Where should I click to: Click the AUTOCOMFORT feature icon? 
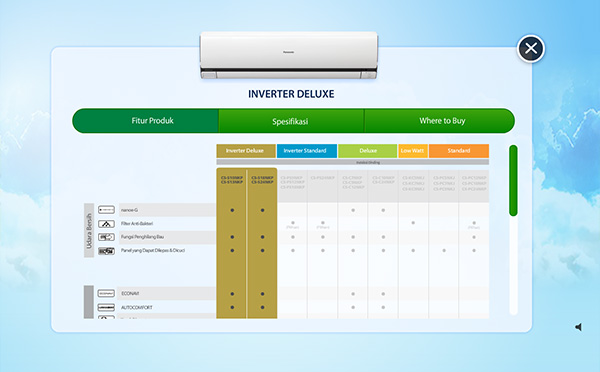point(106,307)
